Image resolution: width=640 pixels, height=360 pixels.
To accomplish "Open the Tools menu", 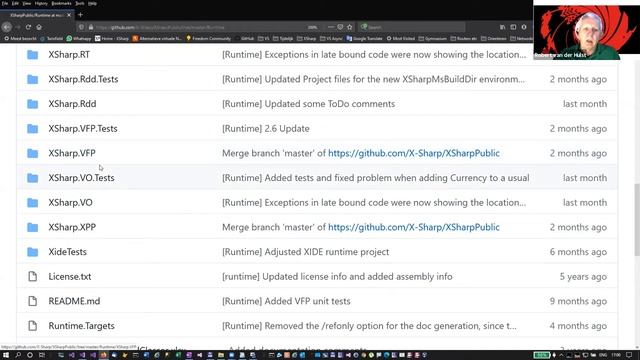I will tap(80, 3).
